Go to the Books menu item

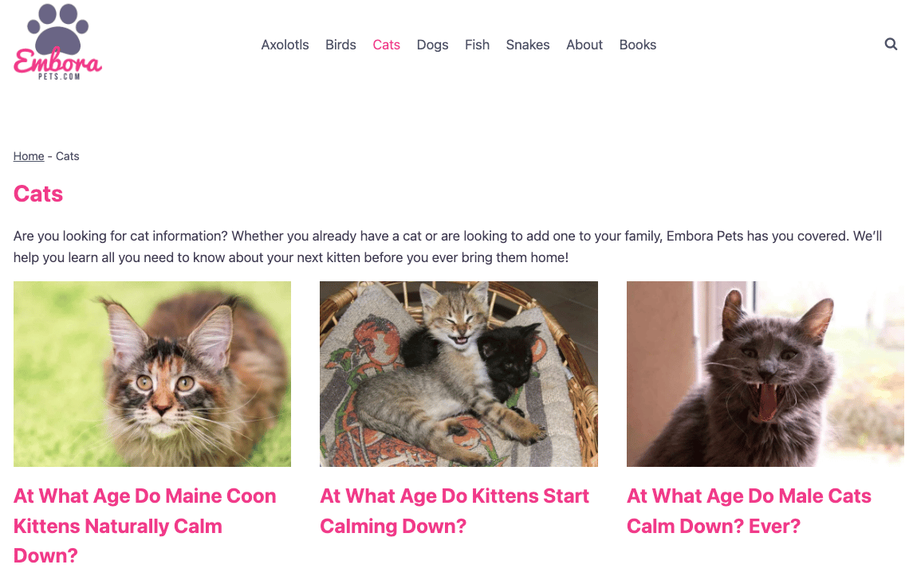(637, 45)
